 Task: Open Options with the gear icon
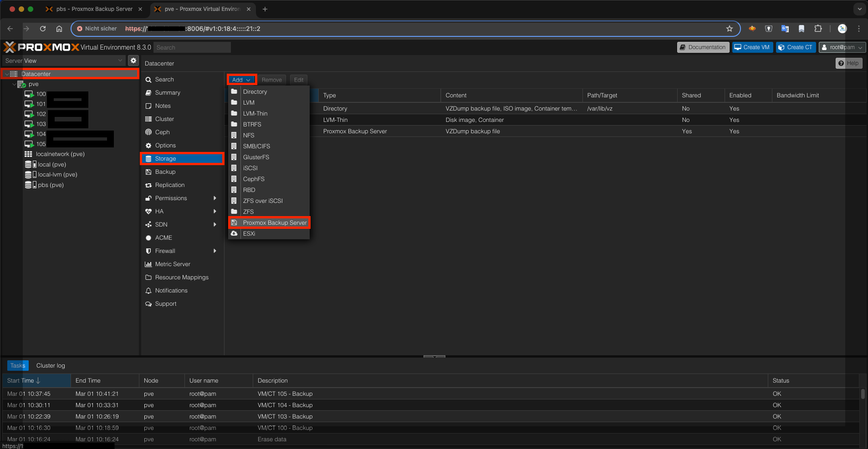coord(148,145)
